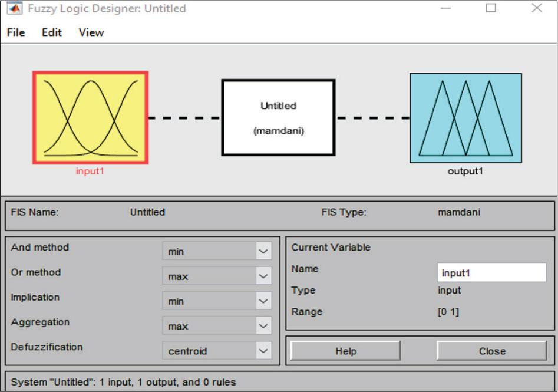Minimize the Fuzzy Logic Designer window
Viewport: 558px width, 392px height.
click(x=445, y=8)
